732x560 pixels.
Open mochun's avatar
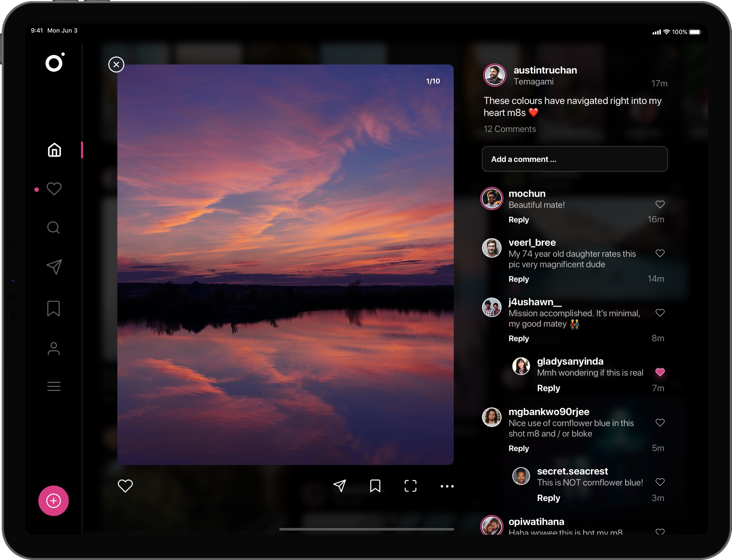click(x=491, y=198)
